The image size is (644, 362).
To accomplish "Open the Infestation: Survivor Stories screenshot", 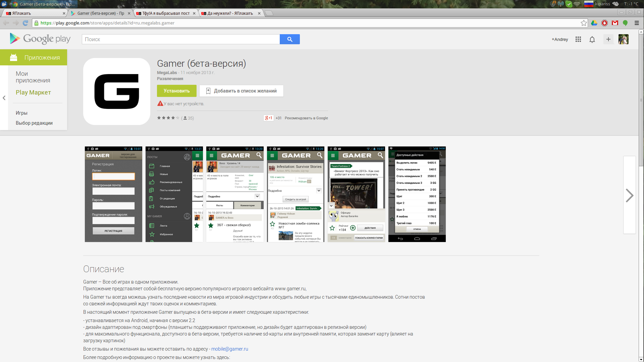I will [x=296, y=194].
